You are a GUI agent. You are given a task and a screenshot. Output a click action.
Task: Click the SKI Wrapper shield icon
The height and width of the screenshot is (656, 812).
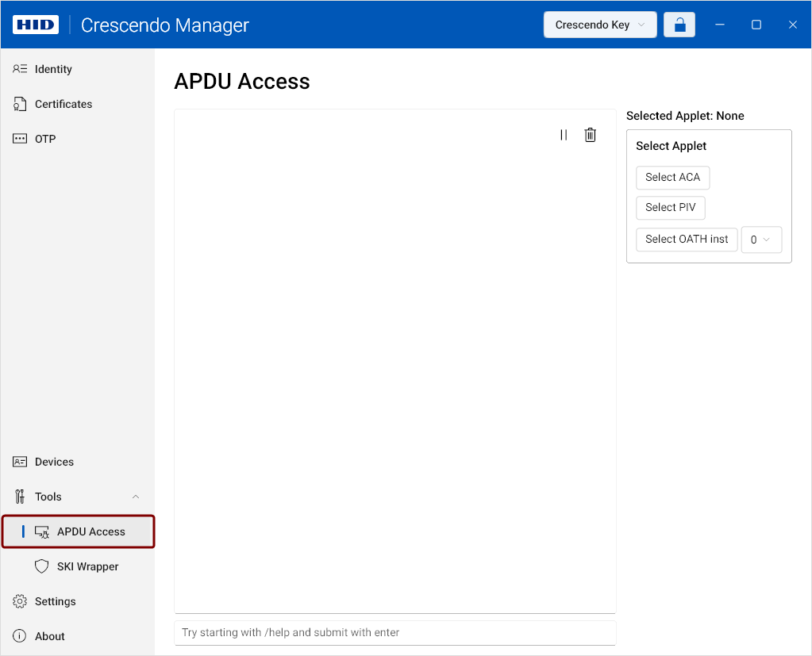tap(41, 566)
